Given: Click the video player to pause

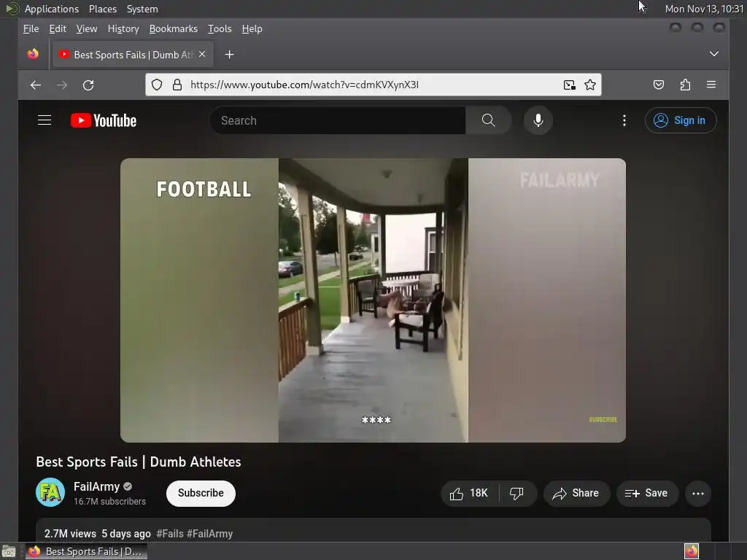Looking at the screenshot, I should [x=373, y=300].
